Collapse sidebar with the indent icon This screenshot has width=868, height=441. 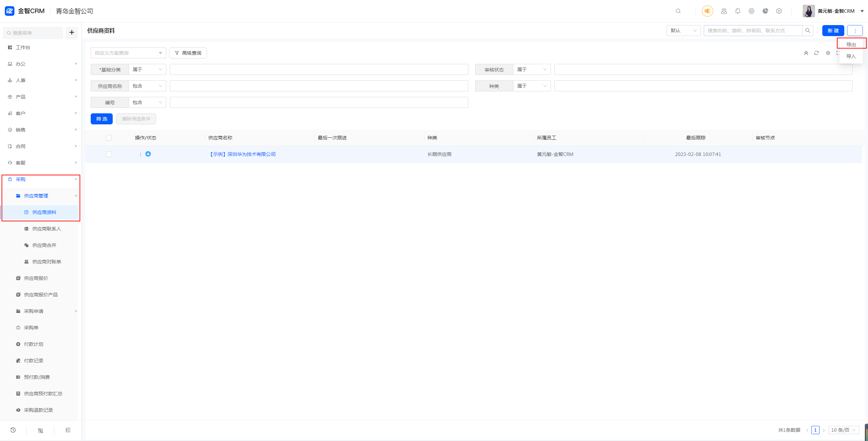click(68, 430)
